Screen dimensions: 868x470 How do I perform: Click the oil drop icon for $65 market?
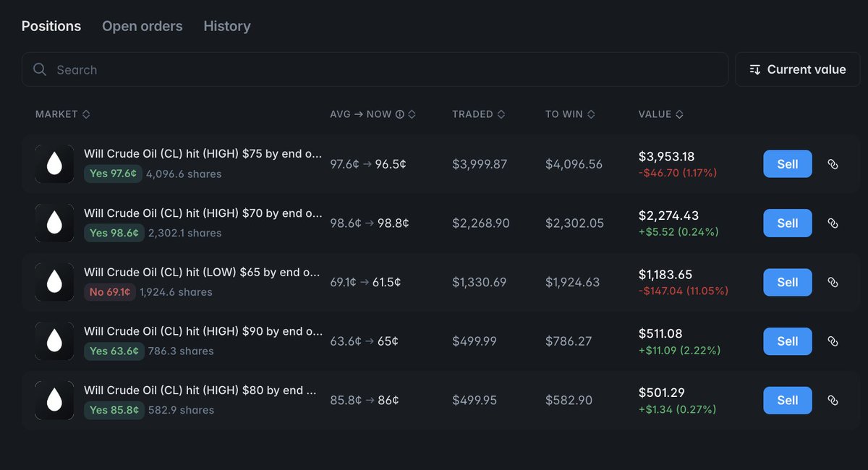pos(54,282)
